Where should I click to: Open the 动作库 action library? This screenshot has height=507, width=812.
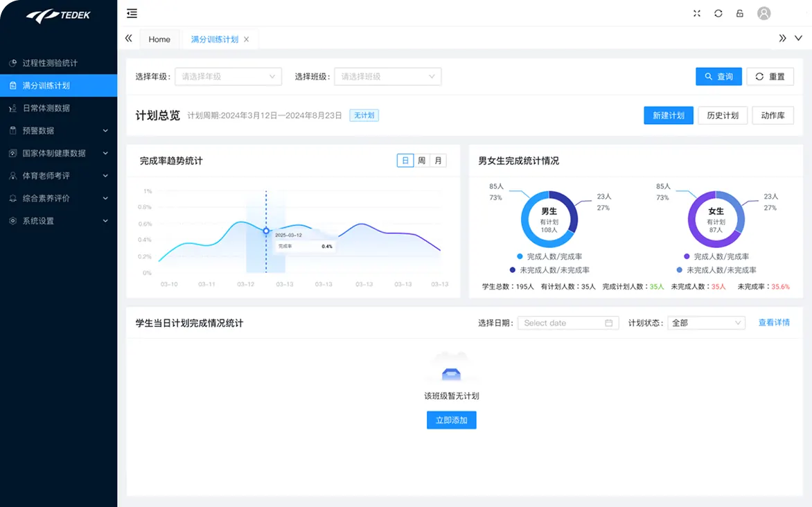pos(773,116)
